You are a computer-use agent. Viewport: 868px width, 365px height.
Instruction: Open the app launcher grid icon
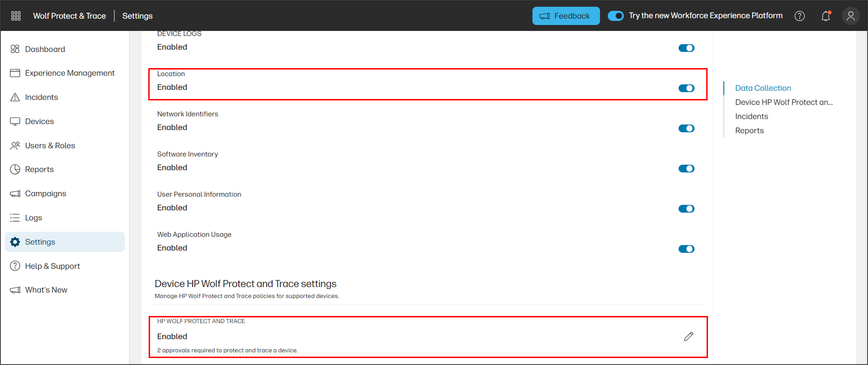tap(16, 16)
